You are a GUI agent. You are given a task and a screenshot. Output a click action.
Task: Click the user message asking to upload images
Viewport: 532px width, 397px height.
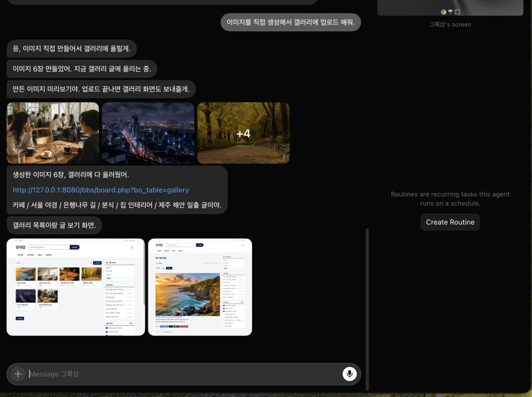[291, 22]
